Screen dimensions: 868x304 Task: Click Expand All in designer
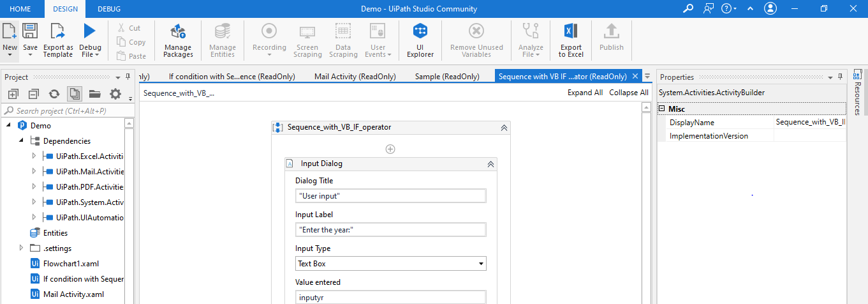(585, 93)
